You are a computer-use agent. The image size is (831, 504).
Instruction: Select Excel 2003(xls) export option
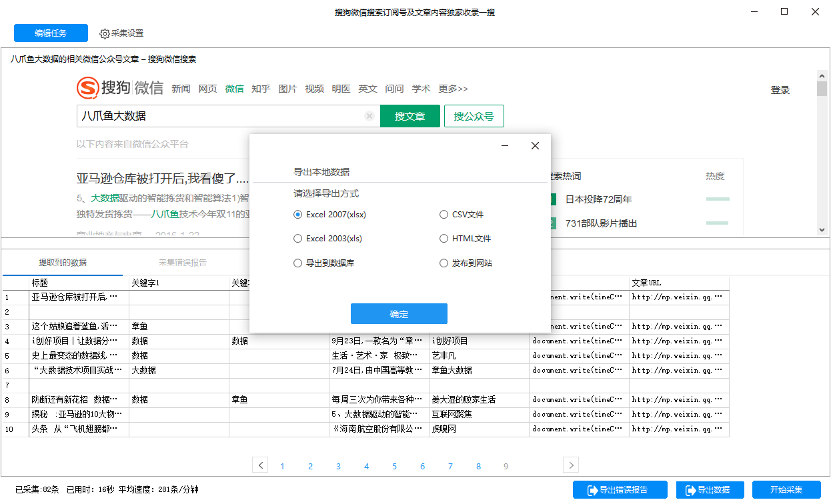tap(298, 239)
